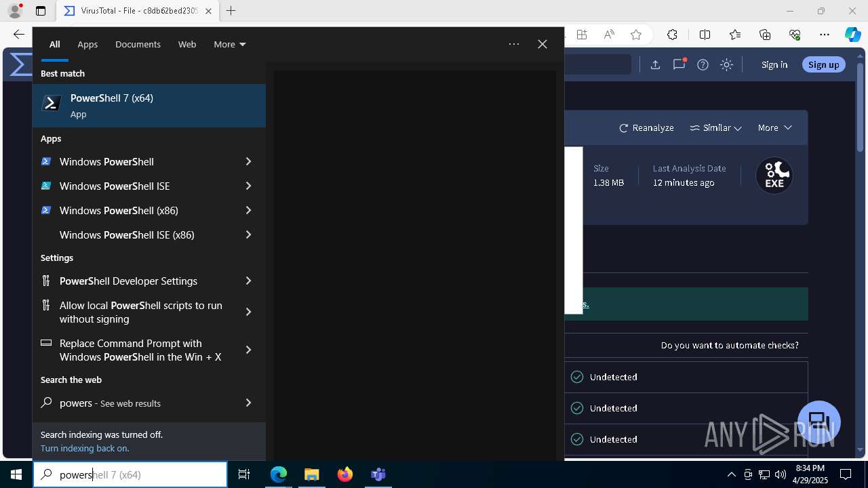Open Firefox from the taskbar
Viewport: 868px width, 488px height.
(345, 474)
